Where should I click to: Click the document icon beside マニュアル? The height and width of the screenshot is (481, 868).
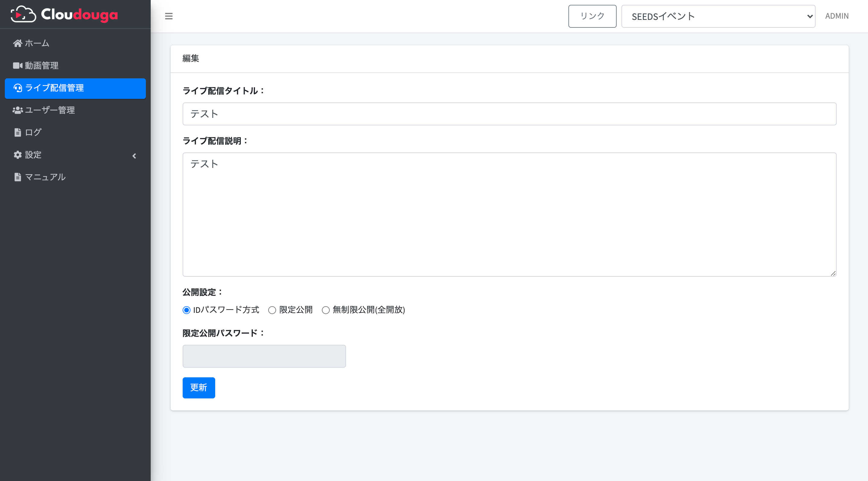pos(17,177)
